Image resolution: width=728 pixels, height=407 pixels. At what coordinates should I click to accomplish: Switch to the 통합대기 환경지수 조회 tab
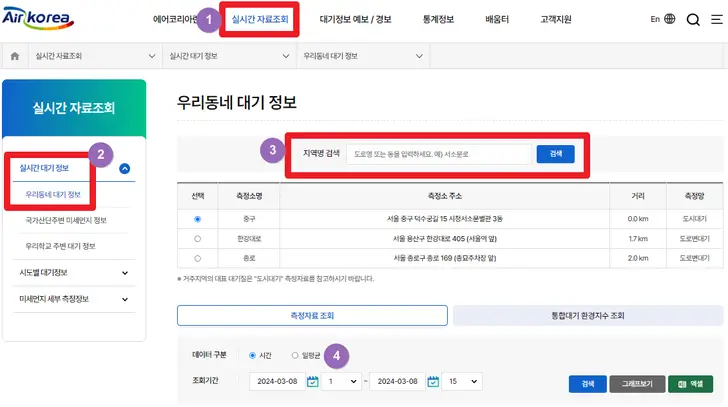point(588,316)
